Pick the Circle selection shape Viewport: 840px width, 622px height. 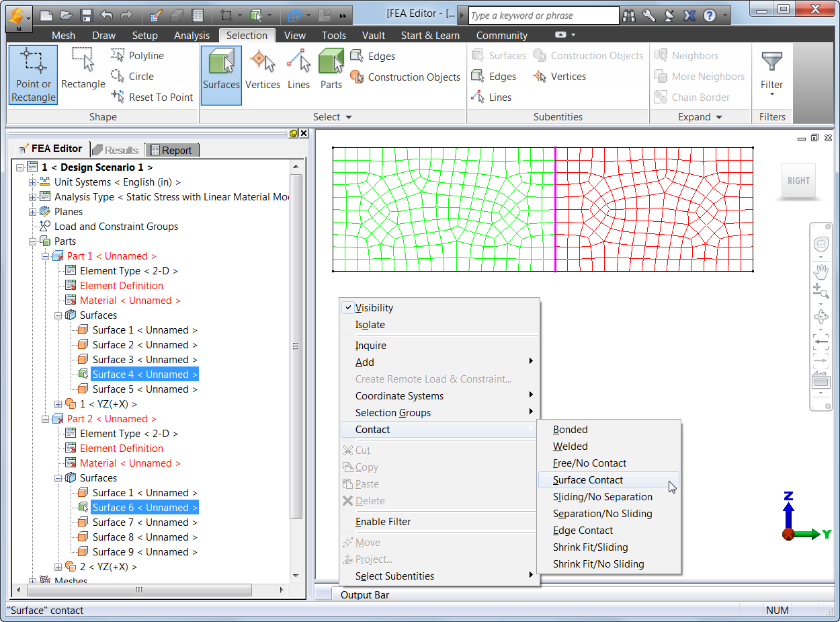coord(133,77)
